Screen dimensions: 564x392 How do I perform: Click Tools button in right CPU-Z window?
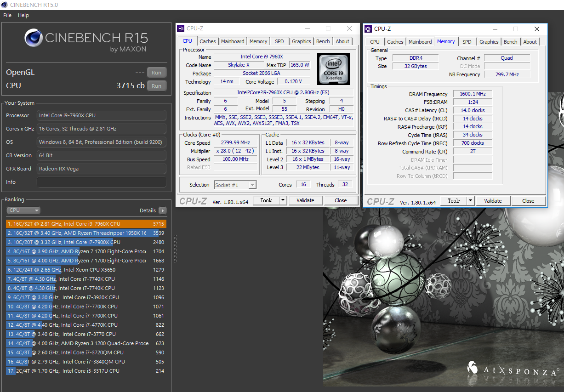(454, 201)
